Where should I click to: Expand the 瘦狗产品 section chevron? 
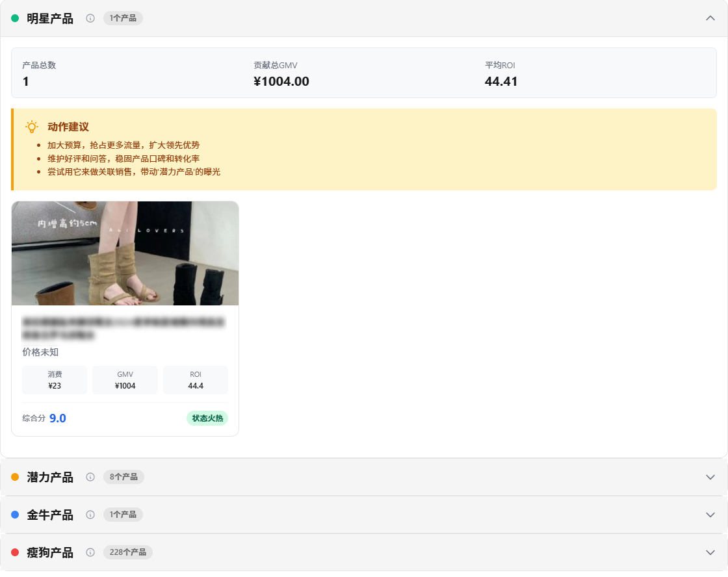710,552
